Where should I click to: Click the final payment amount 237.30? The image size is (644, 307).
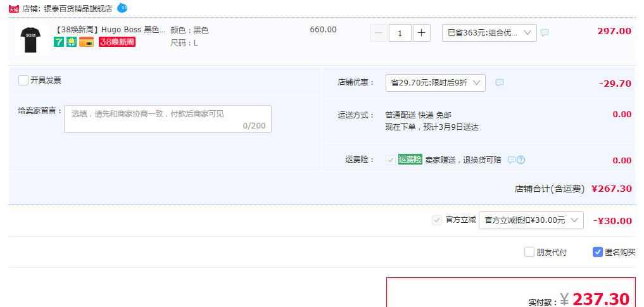coord(601,299)
